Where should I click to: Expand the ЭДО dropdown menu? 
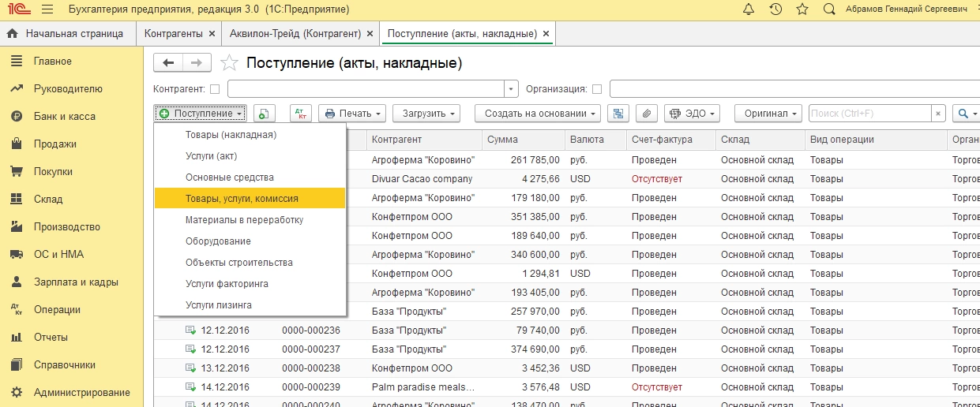pyautogui.click(x=693, y=114)
